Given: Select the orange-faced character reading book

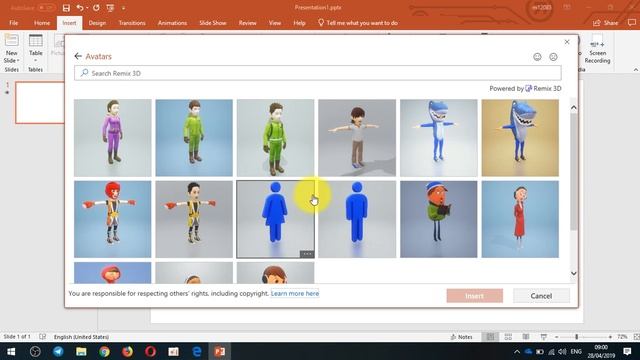Looking at the screenshot, I should point(439,220).
